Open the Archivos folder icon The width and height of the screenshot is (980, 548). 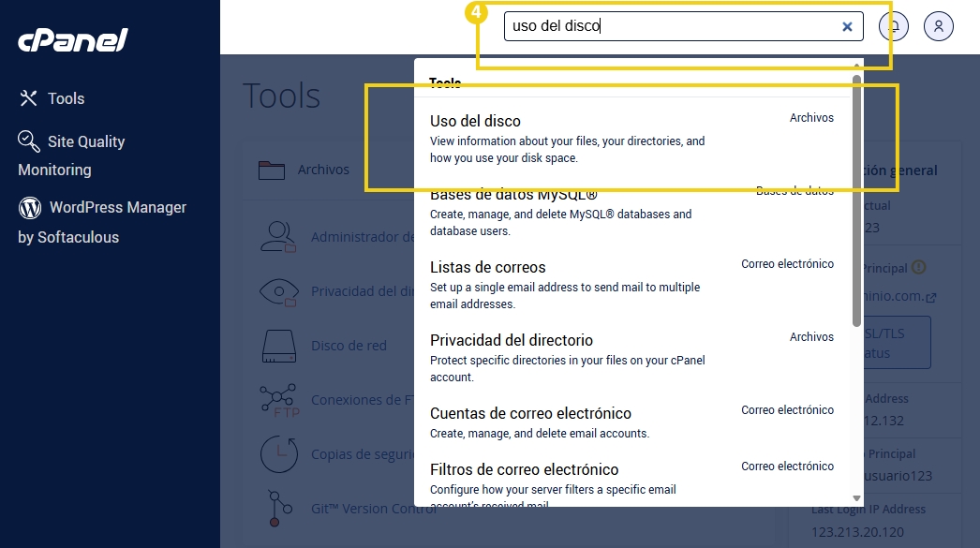pyautogui.click(x=271, y=170)
